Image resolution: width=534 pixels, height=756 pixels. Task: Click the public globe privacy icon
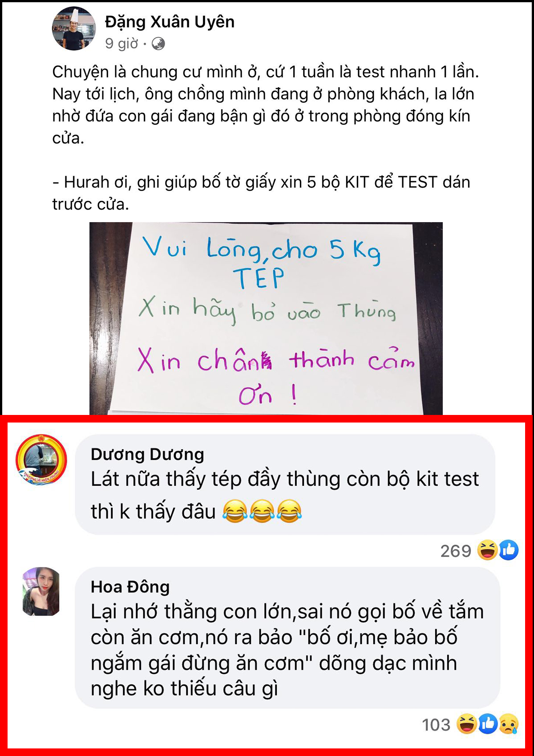158,44
